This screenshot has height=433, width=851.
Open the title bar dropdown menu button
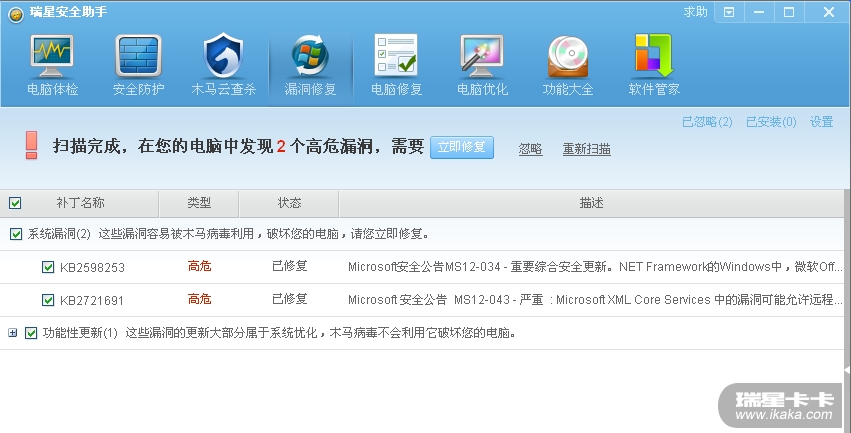click(729, 12)
